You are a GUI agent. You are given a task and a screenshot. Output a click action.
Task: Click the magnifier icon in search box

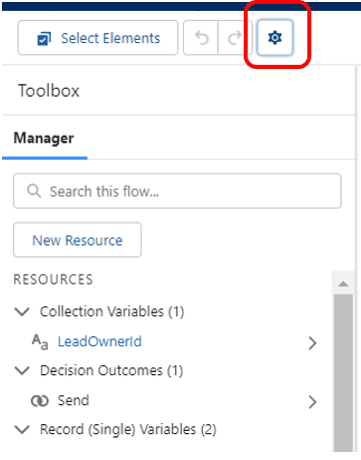[x=34, y=191]
